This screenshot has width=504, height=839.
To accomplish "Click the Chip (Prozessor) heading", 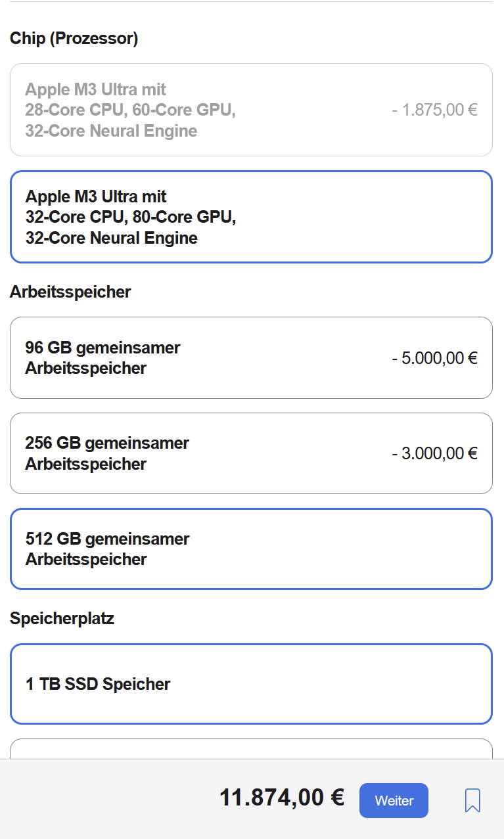I will [x=74, y=38].
